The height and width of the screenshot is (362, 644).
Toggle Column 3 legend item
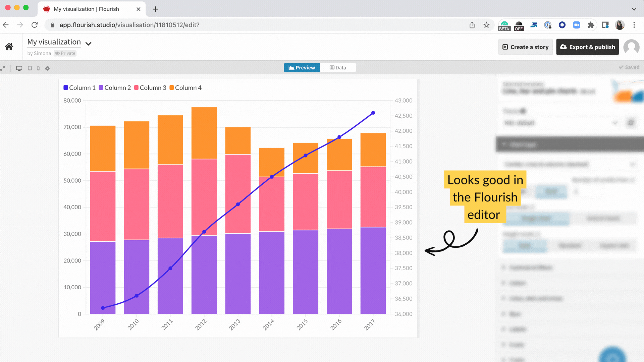pos(150,88)
